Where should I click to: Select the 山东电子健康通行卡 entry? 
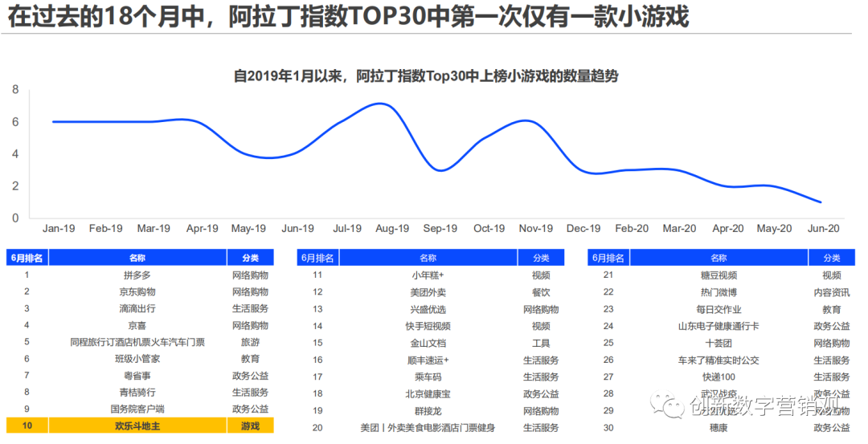(x=719, y=326)
